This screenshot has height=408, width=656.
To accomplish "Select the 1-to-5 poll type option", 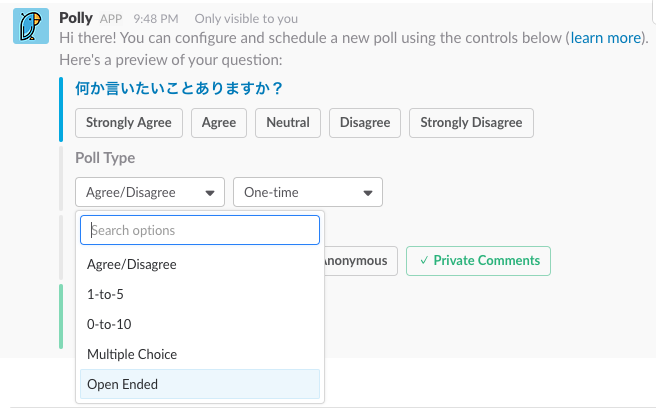I will pyautogui.click(x=106, y=295).
